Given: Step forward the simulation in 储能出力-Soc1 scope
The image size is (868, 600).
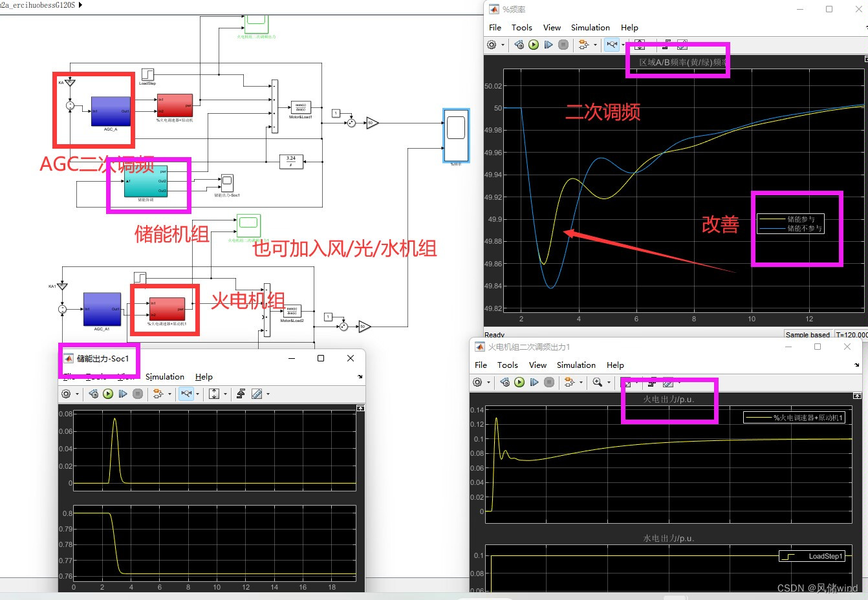Looking at the screenshot, I should [x=123, y=394].
